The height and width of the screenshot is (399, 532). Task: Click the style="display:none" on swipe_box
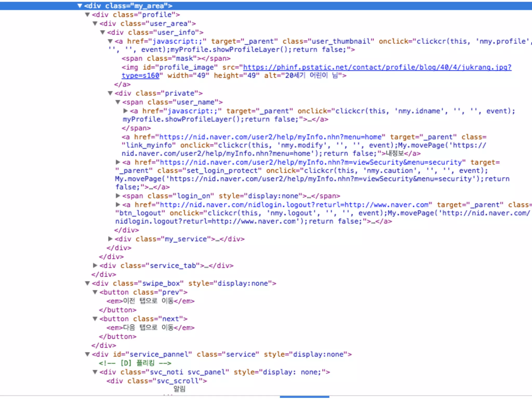[230, 283]
